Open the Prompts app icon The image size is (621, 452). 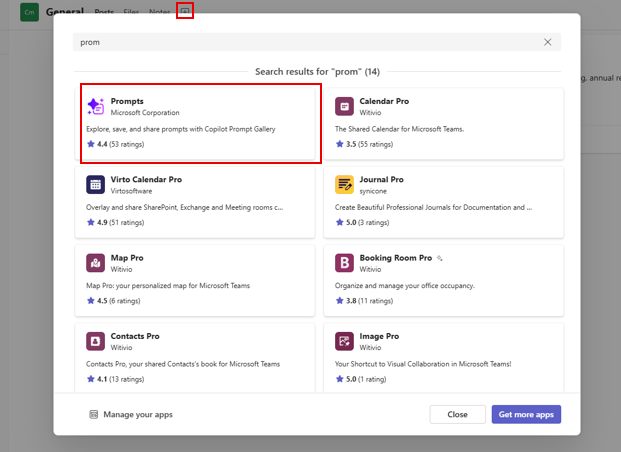pos(95,106)
